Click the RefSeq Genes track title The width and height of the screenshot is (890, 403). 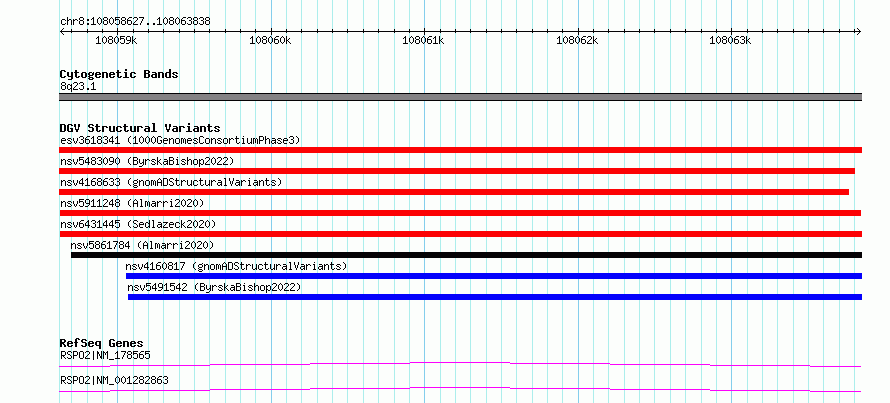coord(102,343)
